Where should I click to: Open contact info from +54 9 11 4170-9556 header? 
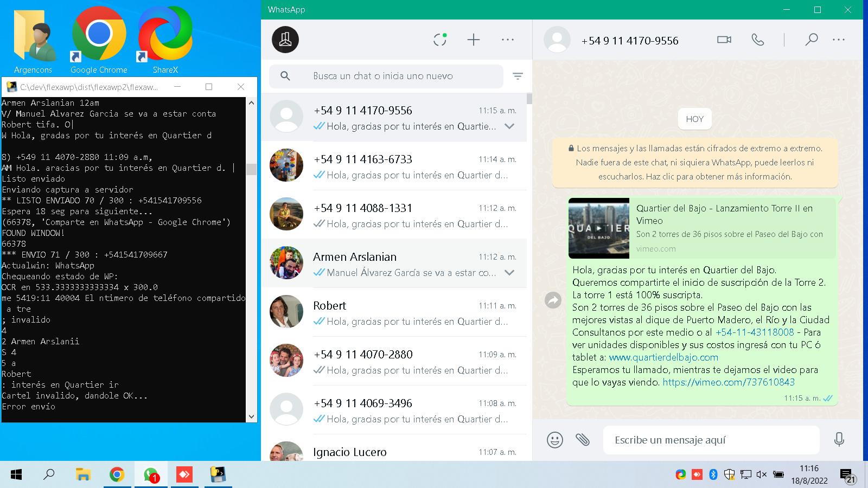click(x=630, y=41)
